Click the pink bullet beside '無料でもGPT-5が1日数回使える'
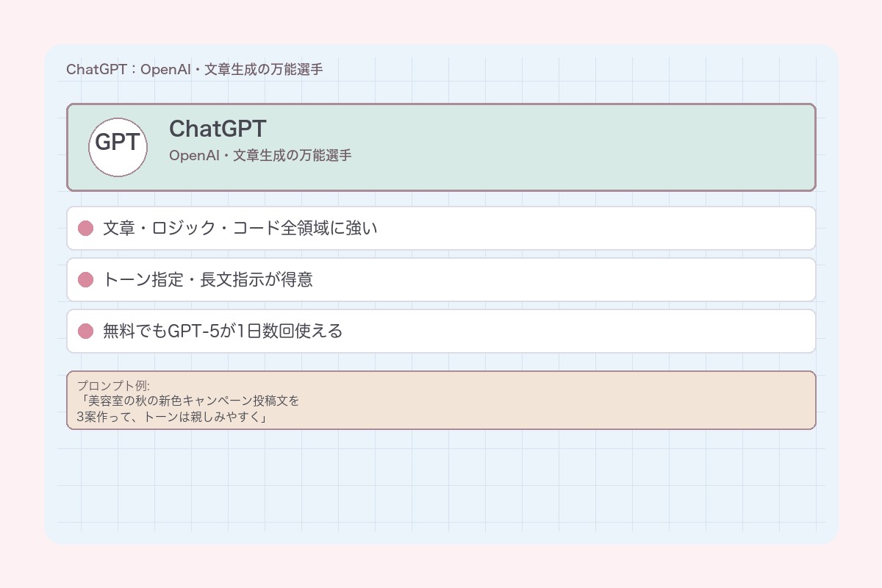This screenshot has height=588, width=882. coord(85,331)
